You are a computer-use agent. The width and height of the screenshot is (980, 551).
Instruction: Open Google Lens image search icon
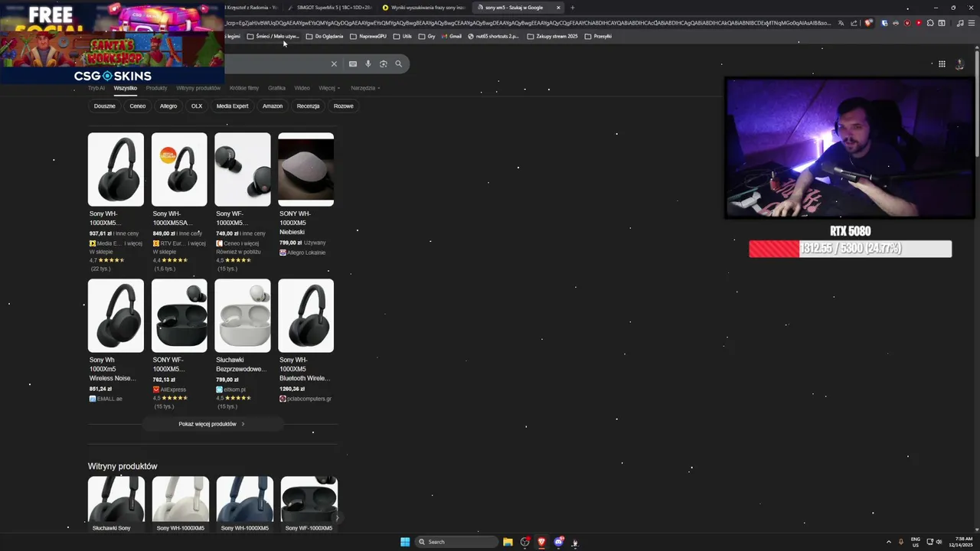[x=384, y=64]
